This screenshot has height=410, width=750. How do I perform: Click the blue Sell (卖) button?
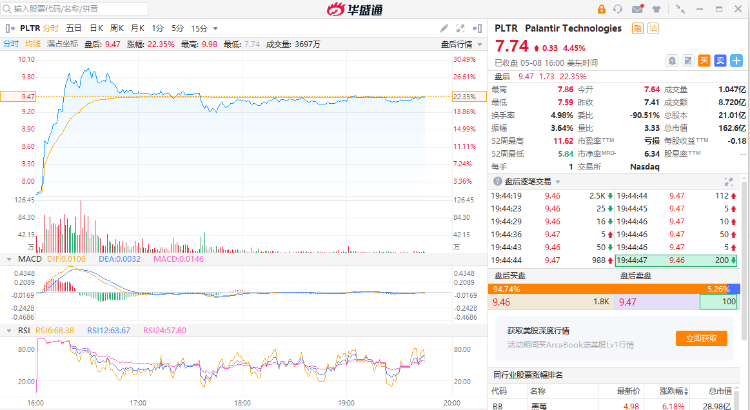(720, 61)
